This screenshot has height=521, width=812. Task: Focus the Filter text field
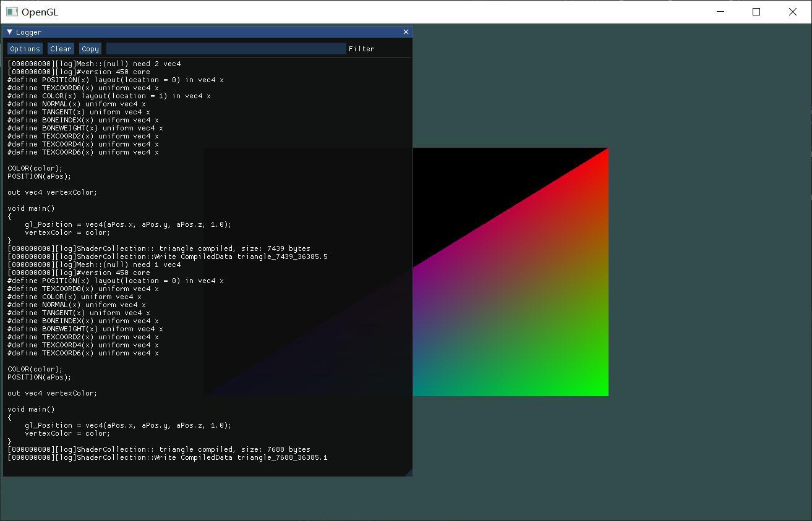tap(226, 49)
